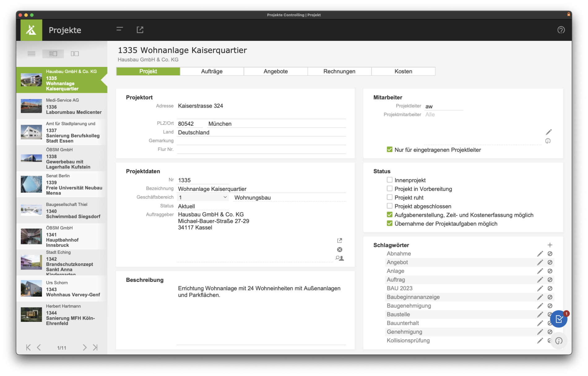This screenshot has height=376, width=588.
Task: Select project 1340 Schwimmbad Siegsdorf
Action: pos(62,210)
